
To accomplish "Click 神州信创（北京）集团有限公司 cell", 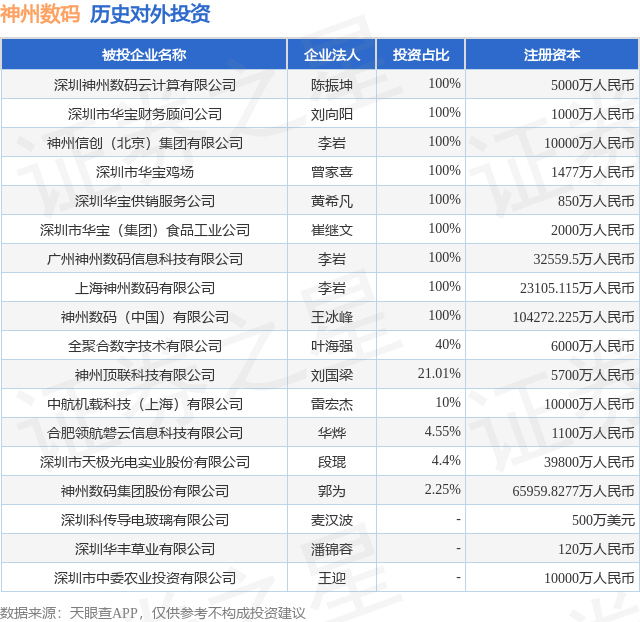I will (x=145, y=143).
